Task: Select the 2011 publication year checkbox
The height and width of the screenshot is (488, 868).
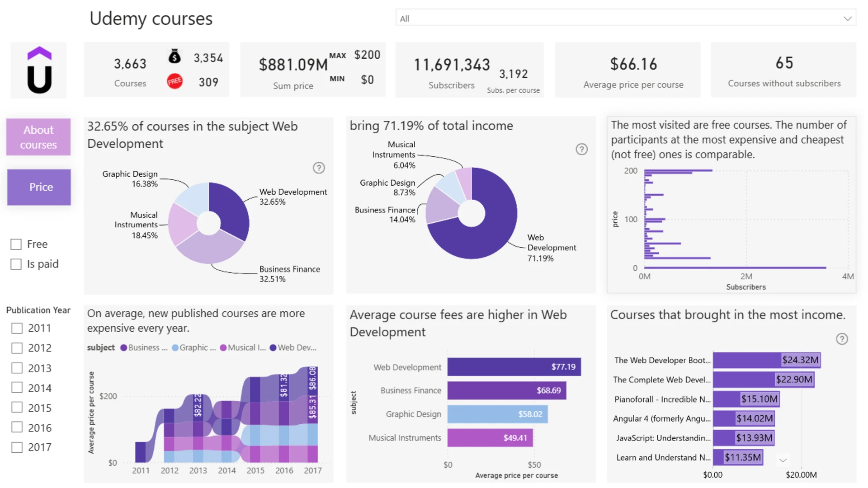Action: click(x=17, y=328)
